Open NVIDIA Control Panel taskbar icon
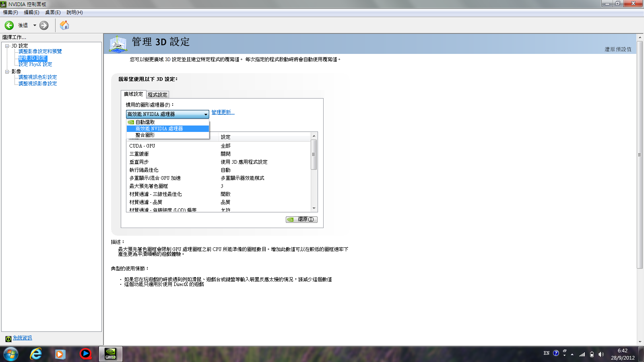 point(110,354)
